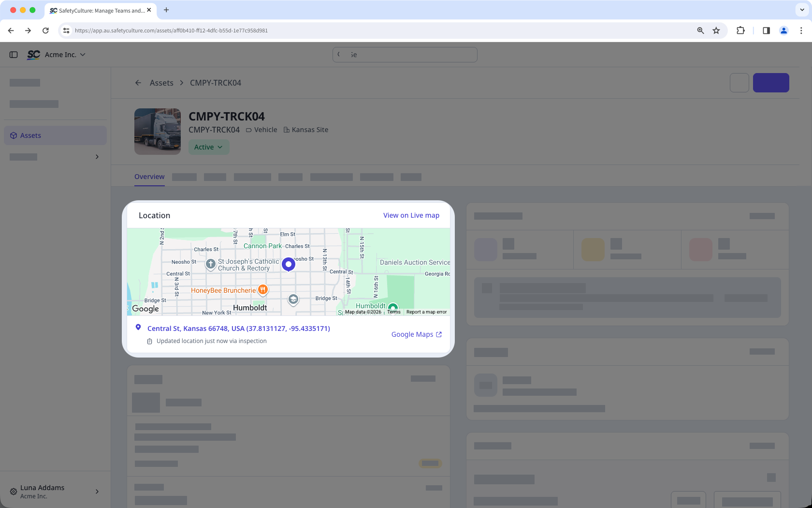Open the browser extensions puzzle icon
Viewport: 812px width, 508px height.
click(x=740, y=30)
